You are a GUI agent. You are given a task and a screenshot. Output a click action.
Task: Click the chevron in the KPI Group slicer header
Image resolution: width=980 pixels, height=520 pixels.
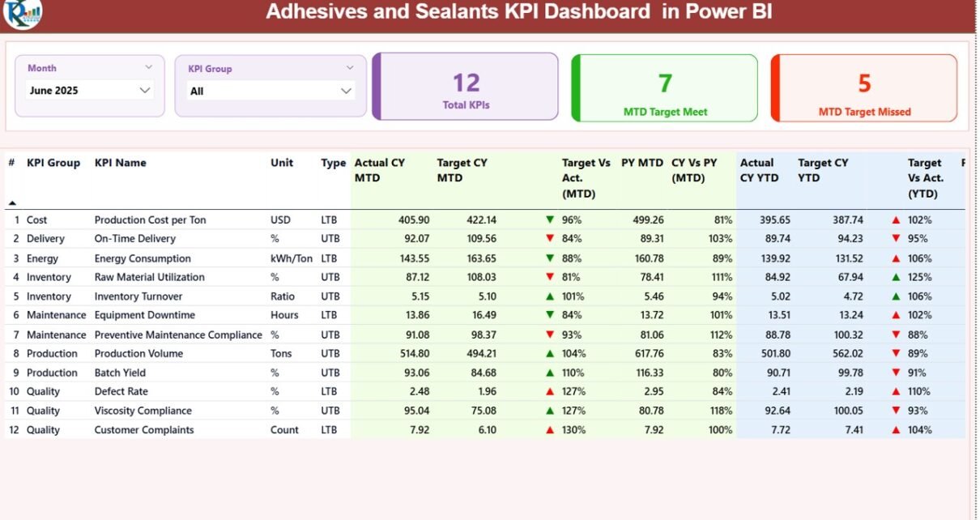pyautogui.click(x=350, y=68)
